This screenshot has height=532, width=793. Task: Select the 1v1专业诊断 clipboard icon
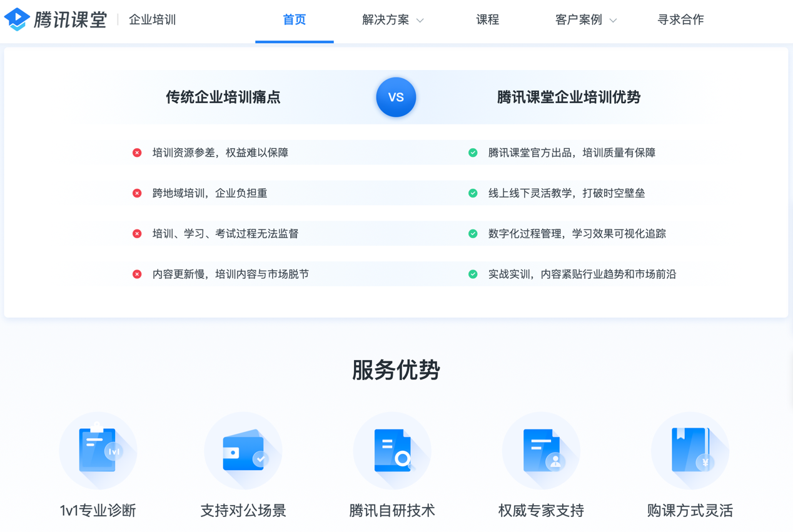click(x=98, y=450)
